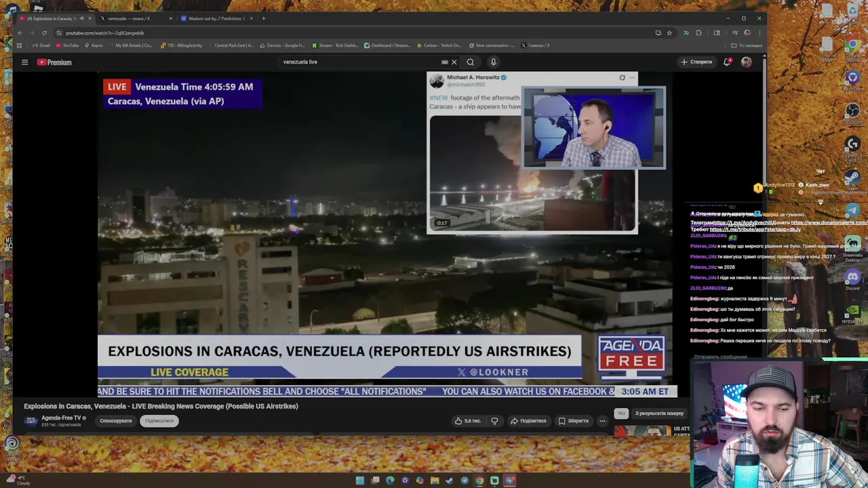Open the Chrome three-dot menu
This screenshot has height=488, width=868.
(760, 33)
